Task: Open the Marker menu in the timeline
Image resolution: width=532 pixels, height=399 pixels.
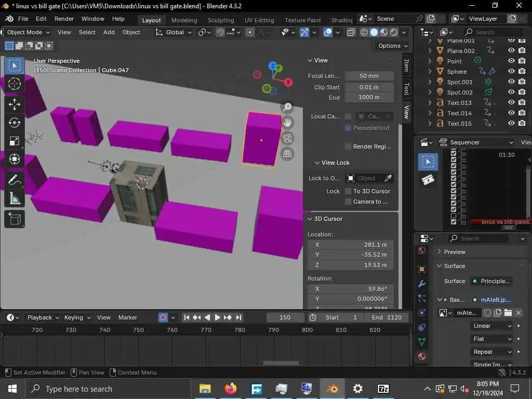Action: [x=128, y=317]
